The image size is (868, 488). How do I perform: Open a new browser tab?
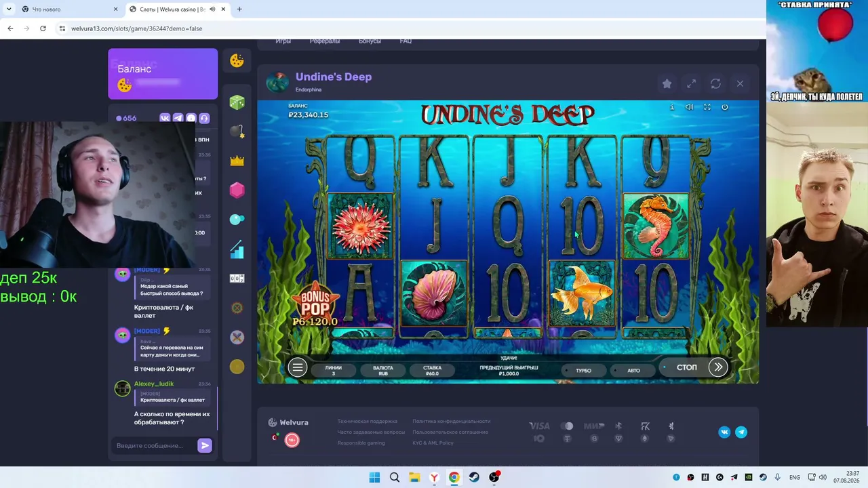click(x=239, y=9)
